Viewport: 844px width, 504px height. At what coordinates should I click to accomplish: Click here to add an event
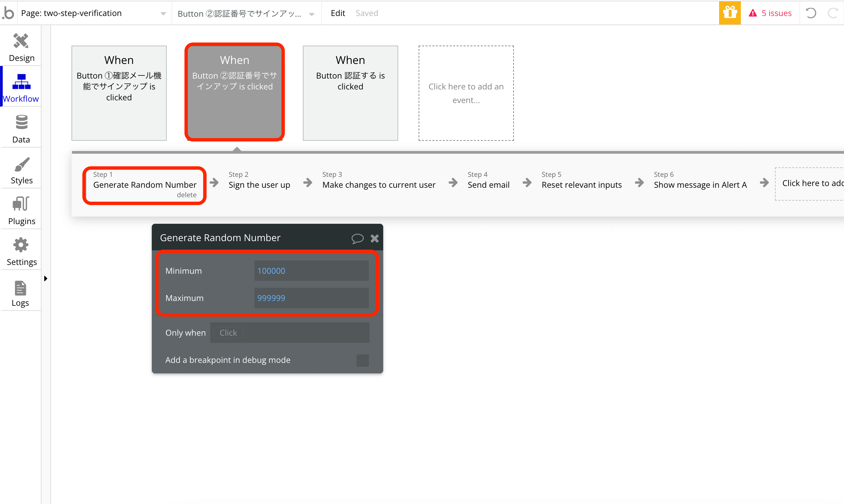(466, 93)
